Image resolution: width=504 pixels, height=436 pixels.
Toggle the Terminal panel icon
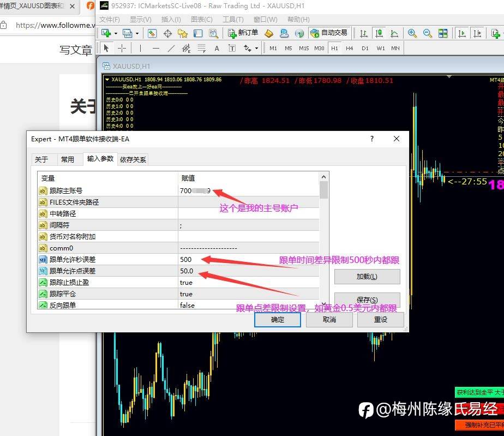pos(198,33)
